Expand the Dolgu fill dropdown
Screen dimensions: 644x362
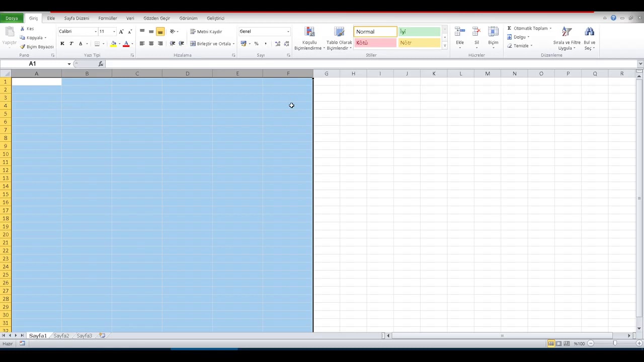(x=528, y=37)
